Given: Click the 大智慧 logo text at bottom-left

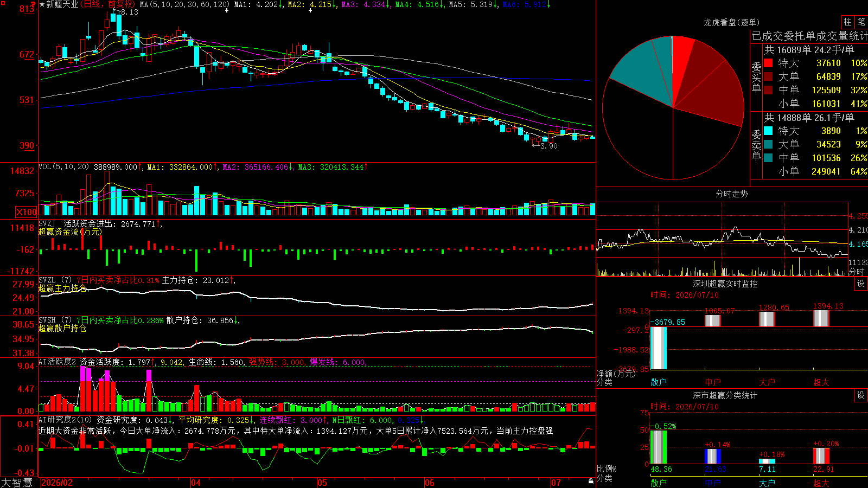Looking at the screenshot, I should pyautogui.click(x=17, y=483).
